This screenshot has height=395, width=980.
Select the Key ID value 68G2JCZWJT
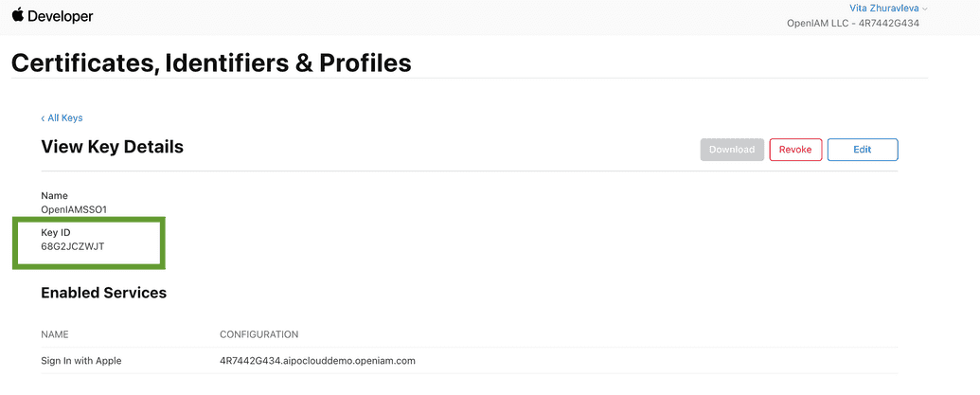tap(74, 247)
